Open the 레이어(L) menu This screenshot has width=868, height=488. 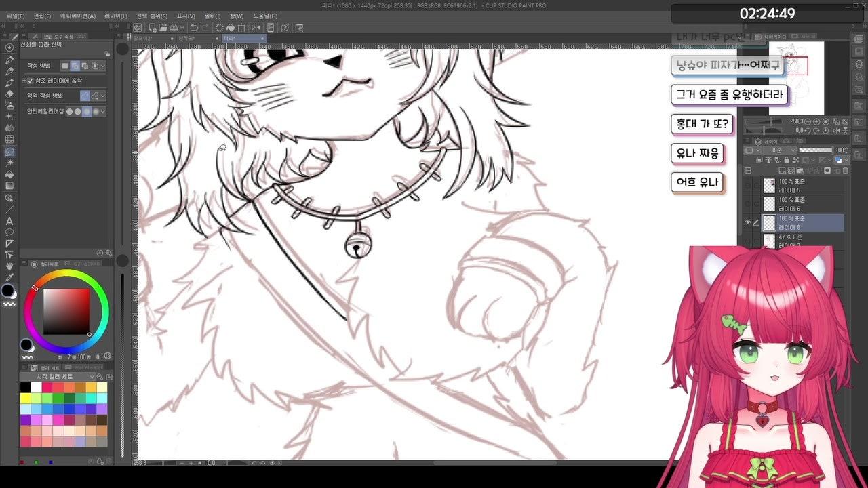[115, 16]
